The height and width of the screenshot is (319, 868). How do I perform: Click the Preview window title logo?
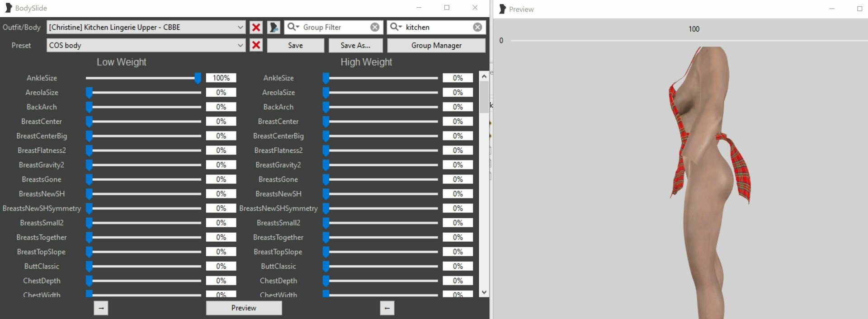point(502,9)
